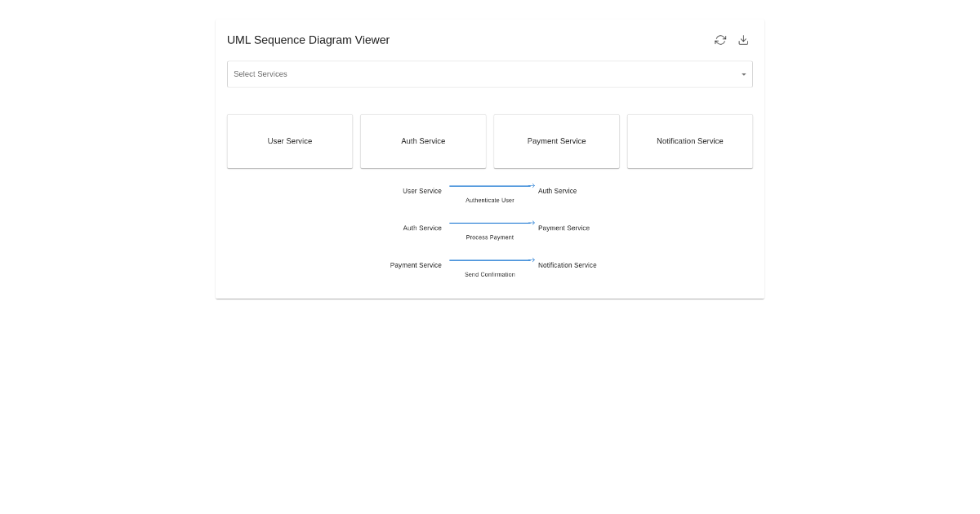Click the UML Sequence Diagram Viewer title
980x514 pixels.
pyautogui.click(x=308, y=40)
